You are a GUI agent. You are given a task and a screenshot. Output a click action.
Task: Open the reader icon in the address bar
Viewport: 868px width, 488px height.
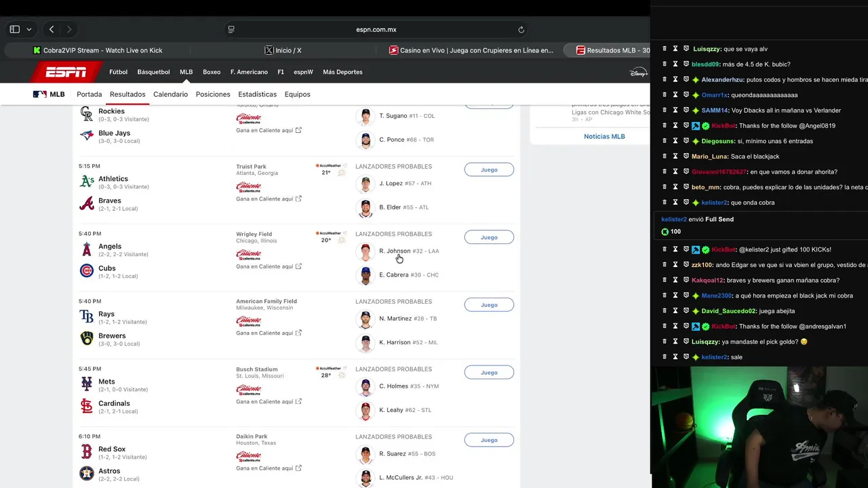(231, 29)
